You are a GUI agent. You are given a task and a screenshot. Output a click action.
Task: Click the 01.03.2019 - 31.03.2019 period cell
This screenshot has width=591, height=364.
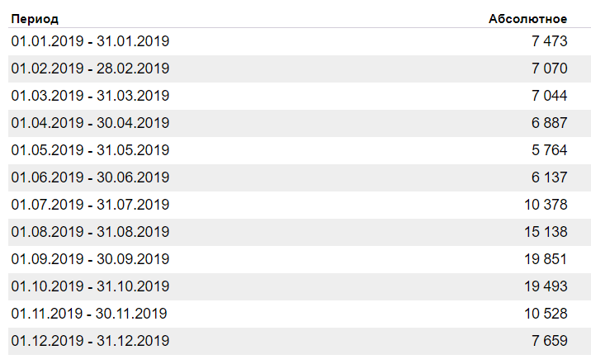point(90,95)
